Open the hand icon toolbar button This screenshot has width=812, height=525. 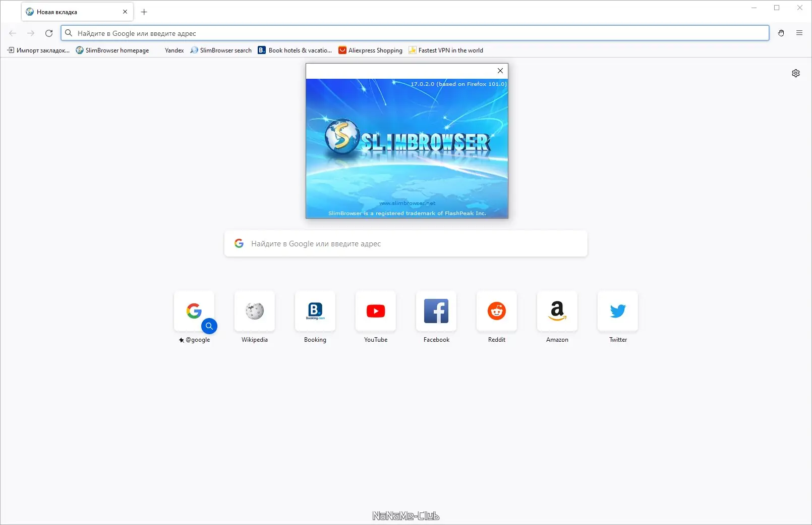coord(781,33)
